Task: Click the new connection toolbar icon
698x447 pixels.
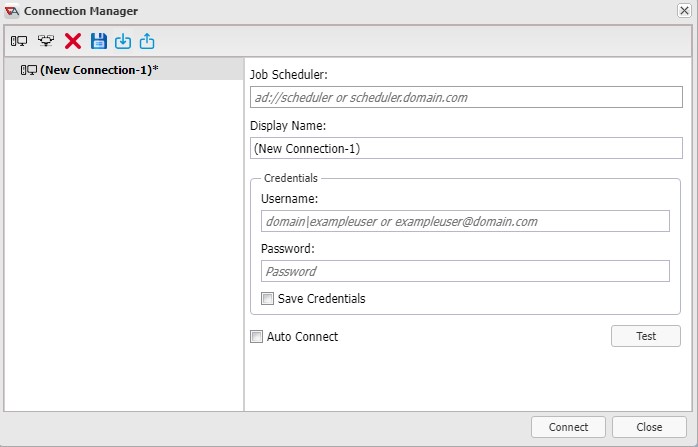Action: (x=19, y=41)
